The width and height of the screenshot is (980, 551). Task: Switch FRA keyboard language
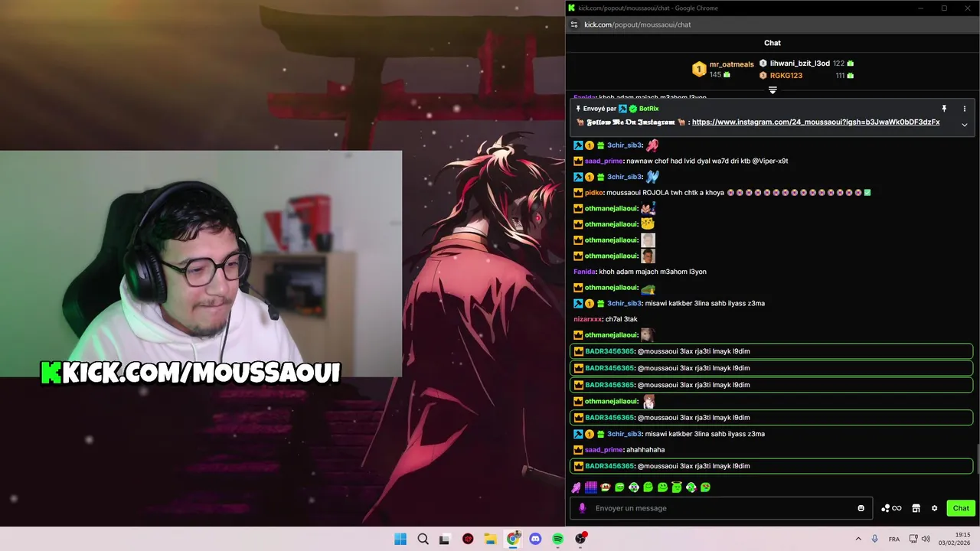click(894, 539)
